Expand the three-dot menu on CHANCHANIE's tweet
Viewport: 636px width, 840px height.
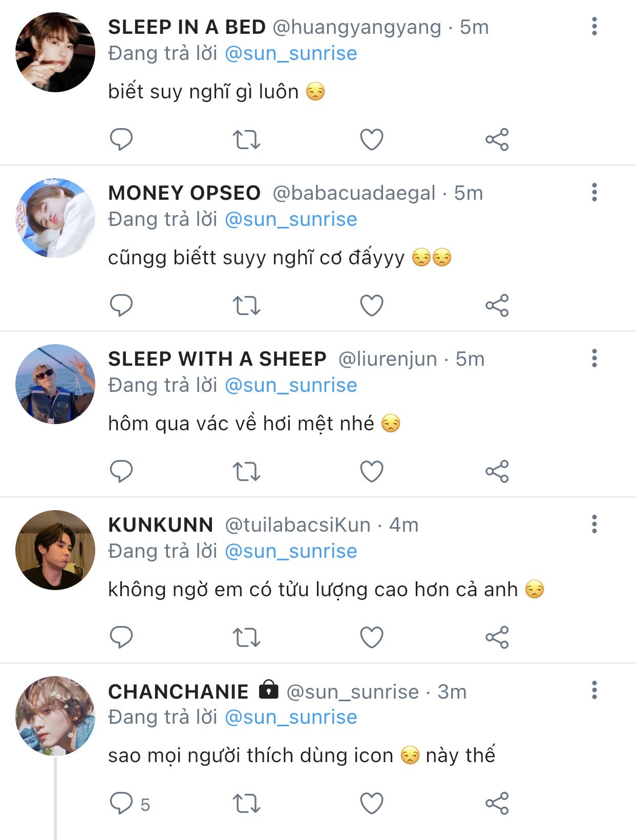pyautogui.click(x=594, y=690)
